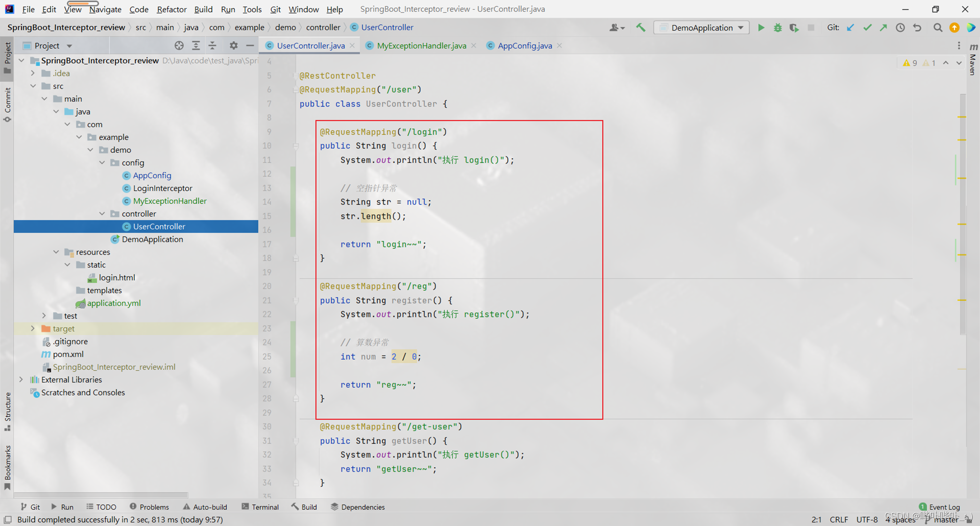This screenshot has height=526, width=980.
Task: Select opened file target icon in Project panel
Action: [179, 46]
